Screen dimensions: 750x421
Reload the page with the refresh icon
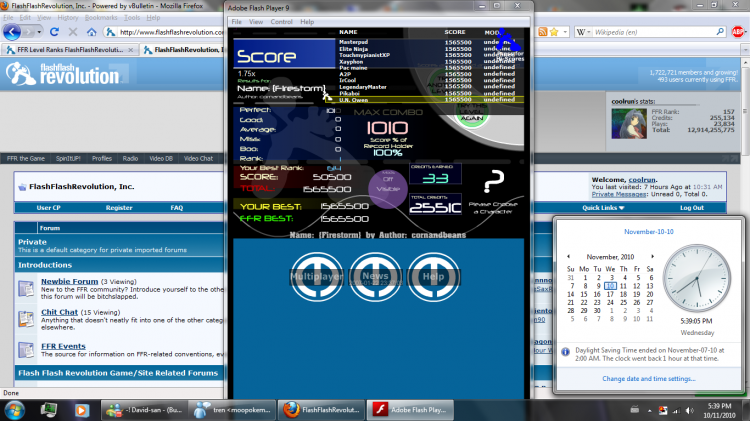54,32
